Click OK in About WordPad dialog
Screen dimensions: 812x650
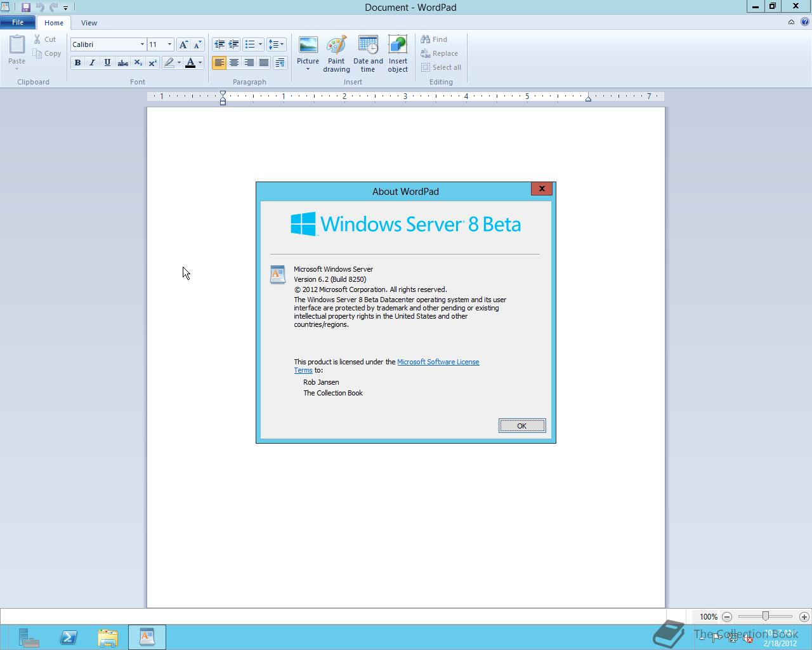click(x=521, y=426)
